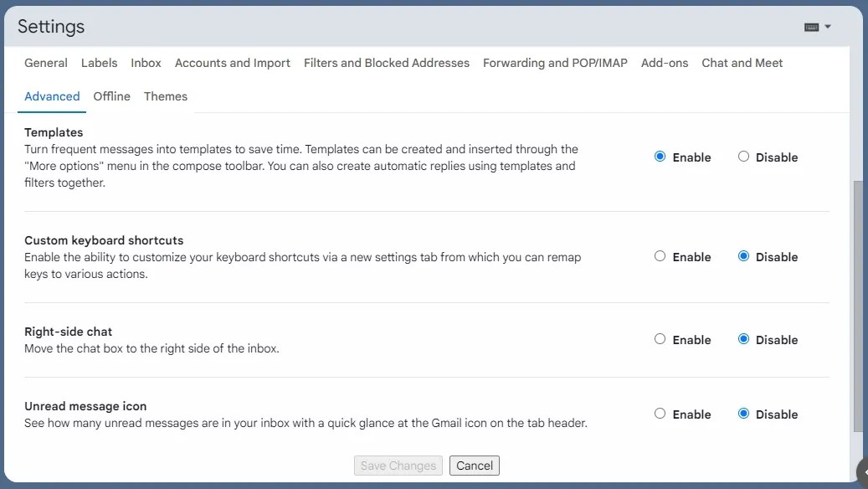Image resolution: width=868 pixels, height=489 pixels.
Task: Open Filters and Blocked Addresses tab
Action: pyautogui.click(x=387, y=63)
